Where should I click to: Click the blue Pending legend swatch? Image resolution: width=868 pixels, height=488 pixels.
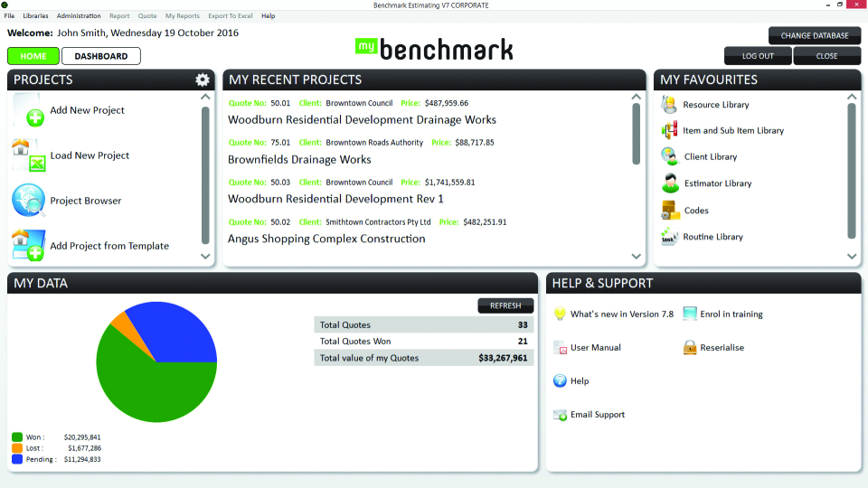[x=17, y=459]
